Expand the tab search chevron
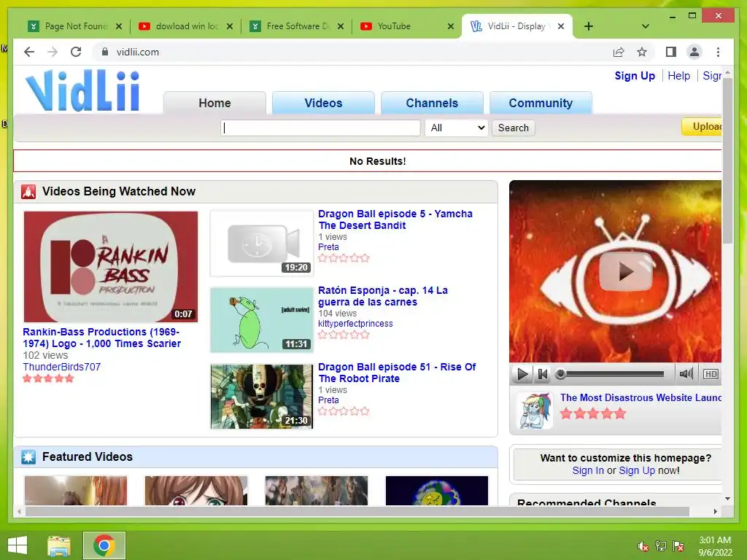Screen dimensions: 747x560 point(646,26)
